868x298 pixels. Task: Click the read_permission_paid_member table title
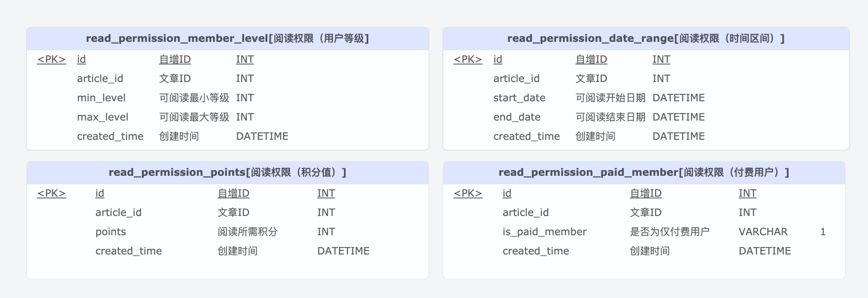click(644, 172)
